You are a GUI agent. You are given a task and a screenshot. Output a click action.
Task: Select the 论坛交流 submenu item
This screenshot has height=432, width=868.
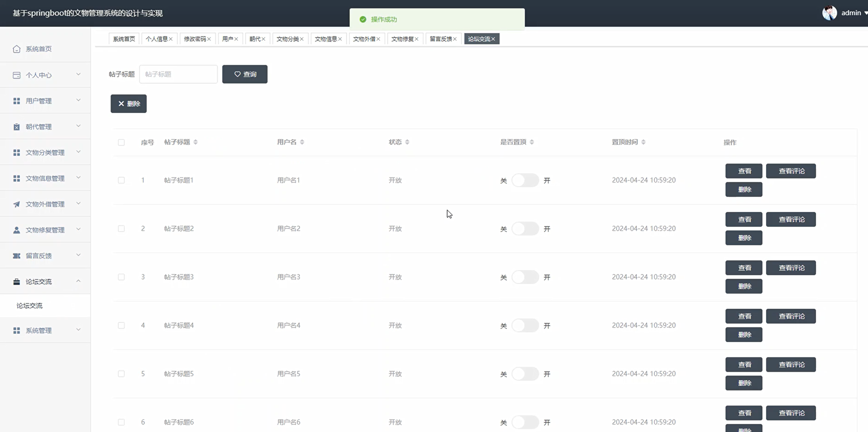click(30, 306)
